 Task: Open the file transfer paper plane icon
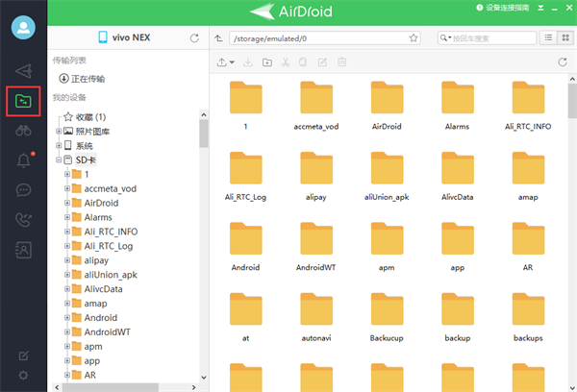click(x=23, y=71)
